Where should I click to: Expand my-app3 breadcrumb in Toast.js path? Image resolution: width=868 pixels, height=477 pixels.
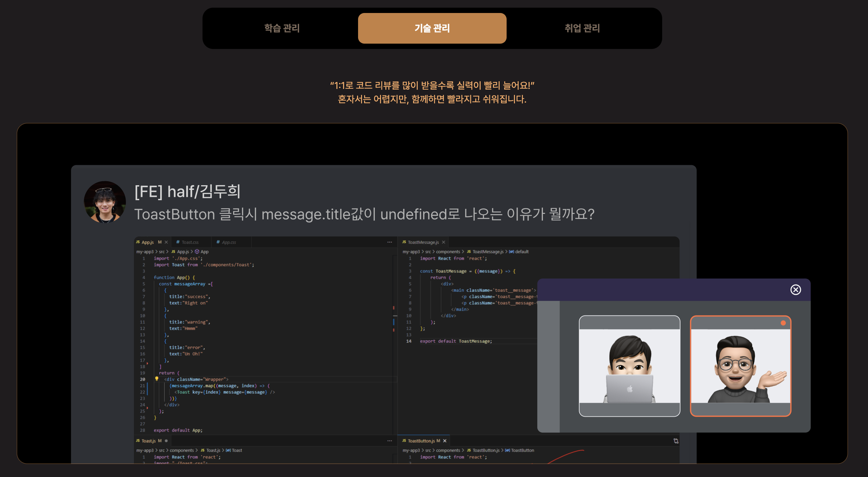145,450
